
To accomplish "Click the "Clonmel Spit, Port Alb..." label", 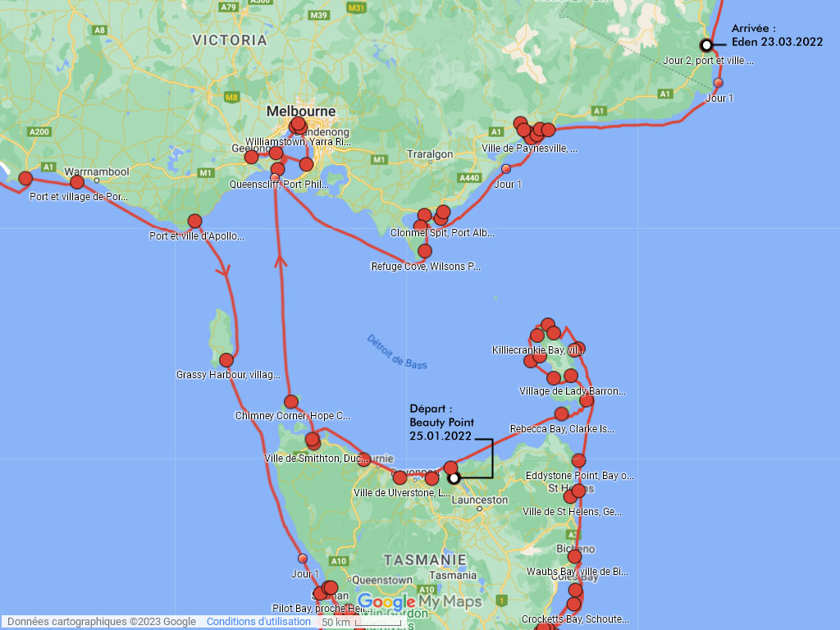I will click(x=442, y=232).
